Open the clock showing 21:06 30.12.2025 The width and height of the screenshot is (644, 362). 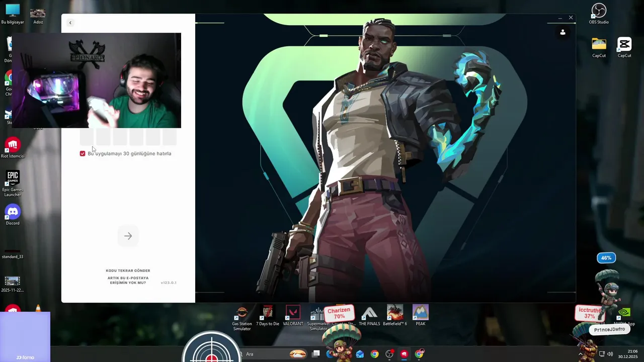pos(627,354)
